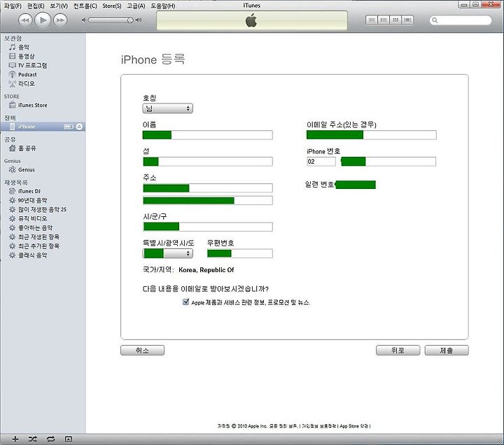The height and width of the screenshot is (445, 504).
Task: Open the 고급(A) menu
Action: tap(136, 6)
